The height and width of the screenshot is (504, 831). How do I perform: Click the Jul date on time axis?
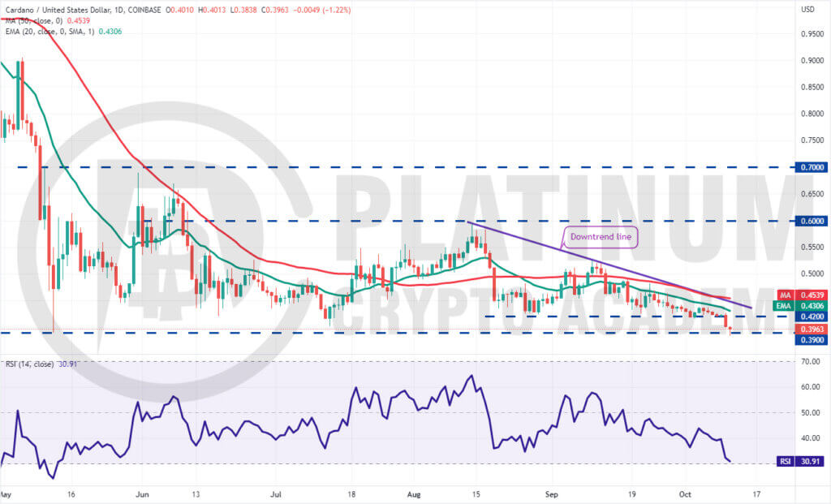click(276, 494)
